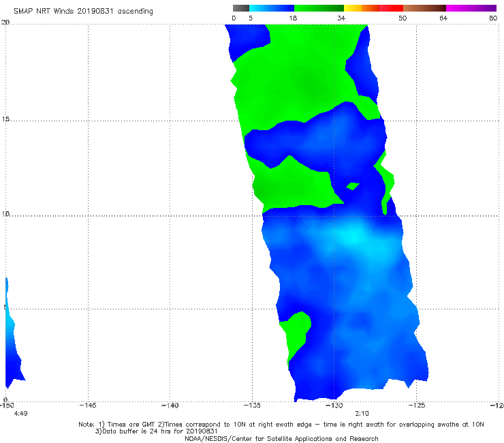Viewport: 504px width, 443px height.
Task: Click the color bar label '64'
Action: 443,18
